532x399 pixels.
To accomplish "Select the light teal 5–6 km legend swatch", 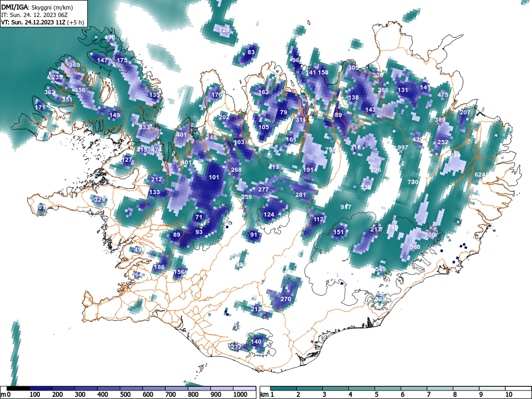I will pyautogui.click(x=388, y=388).
